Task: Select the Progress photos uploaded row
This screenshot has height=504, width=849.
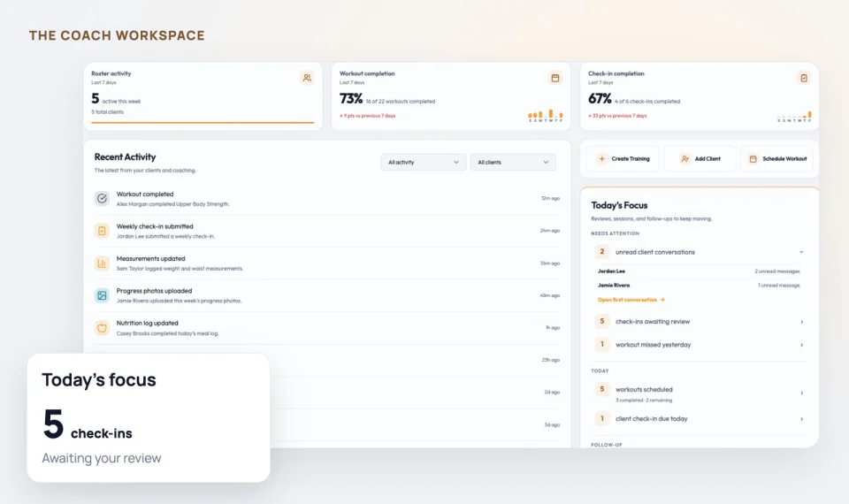Action: click(x=327, y=295)
